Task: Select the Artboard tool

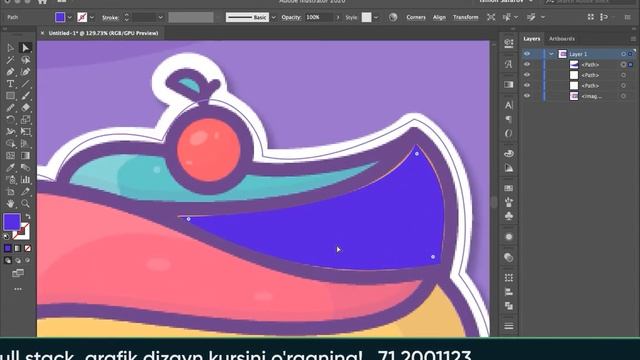Action: tap(10, 191)
